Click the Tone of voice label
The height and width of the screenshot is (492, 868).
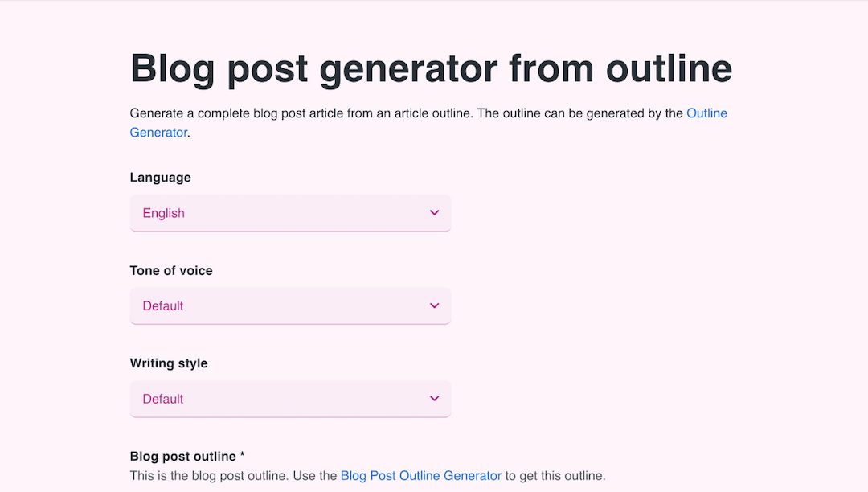pyautogui.click(x=171, y=270)
